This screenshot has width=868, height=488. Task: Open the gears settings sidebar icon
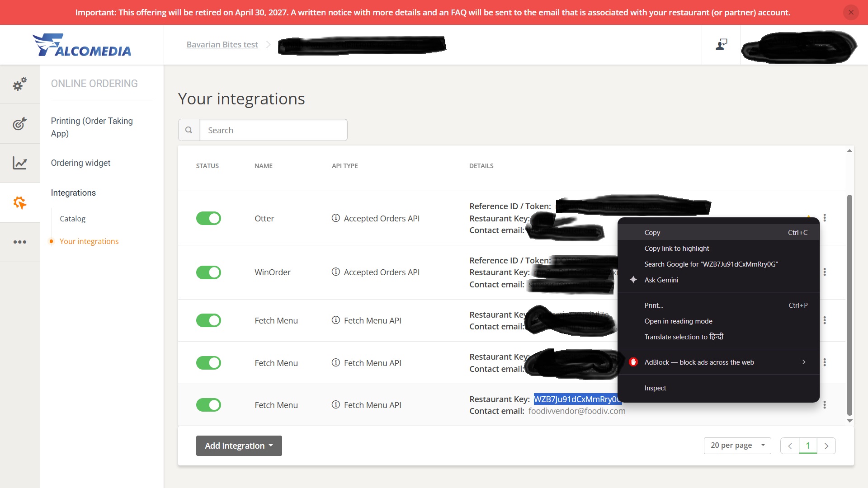click(19, 84)
